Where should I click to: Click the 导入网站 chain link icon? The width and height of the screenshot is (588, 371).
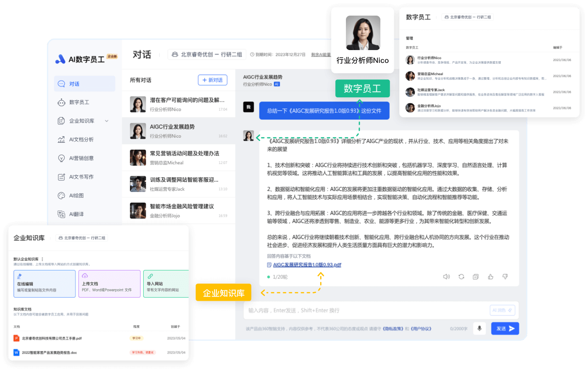(x=150, y=276)
